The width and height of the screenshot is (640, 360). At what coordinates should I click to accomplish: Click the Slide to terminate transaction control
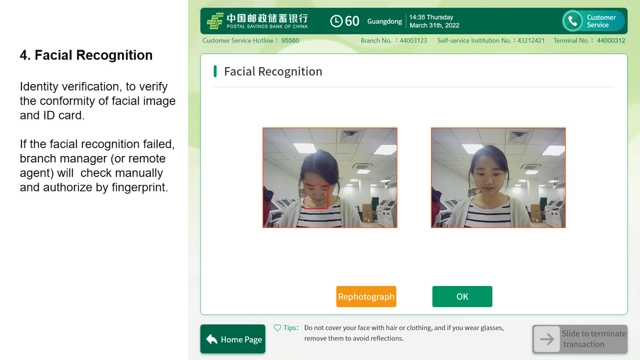580,339
